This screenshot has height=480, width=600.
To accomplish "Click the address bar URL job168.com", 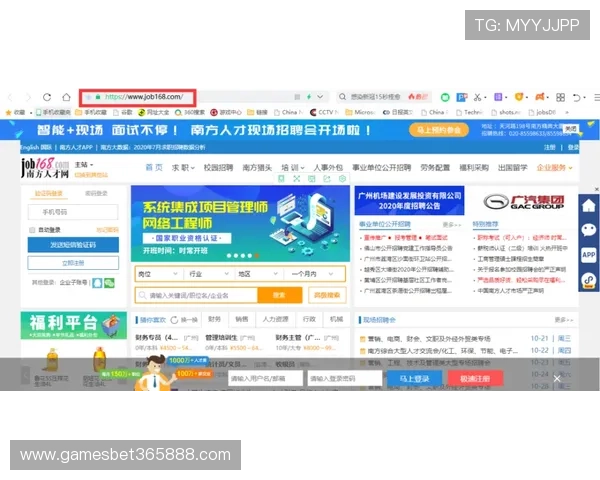I will click(144, 97).
